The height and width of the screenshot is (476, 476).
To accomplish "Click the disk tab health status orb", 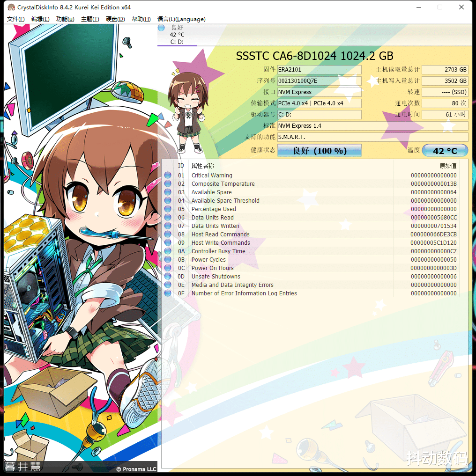I will click(x=161, y=28).
